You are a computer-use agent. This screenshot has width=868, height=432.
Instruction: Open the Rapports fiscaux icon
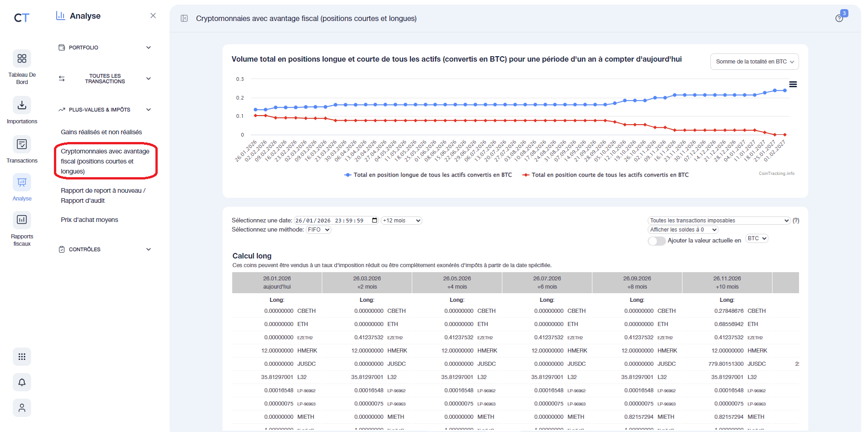tap(21, 220)
